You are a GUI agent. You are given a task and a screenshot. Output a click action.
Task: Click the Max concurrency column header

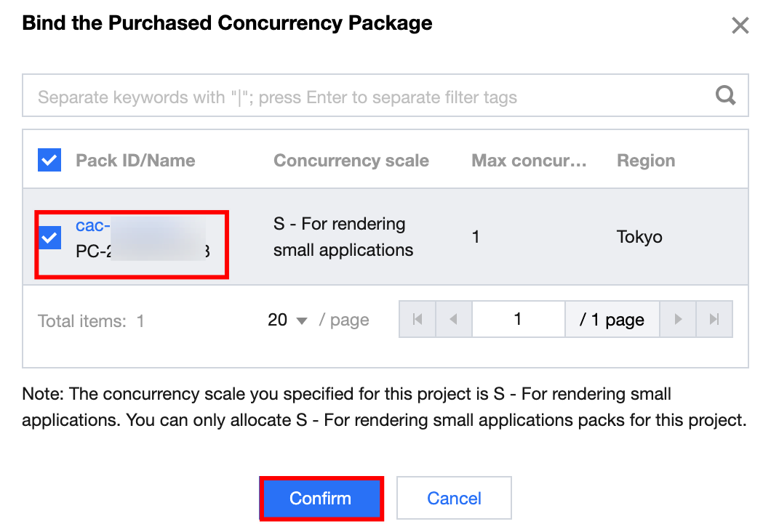click(x=529, y=161)
